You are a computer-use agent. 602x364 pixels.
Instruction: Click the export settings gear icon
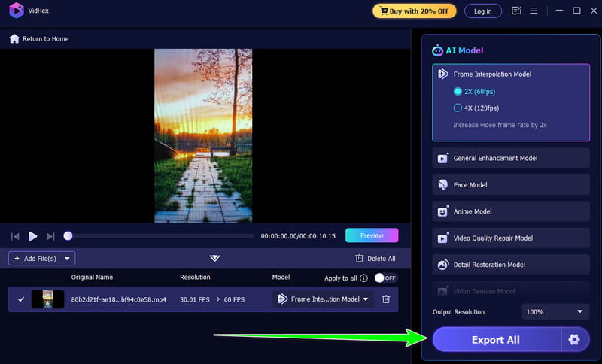click(574, 340)
